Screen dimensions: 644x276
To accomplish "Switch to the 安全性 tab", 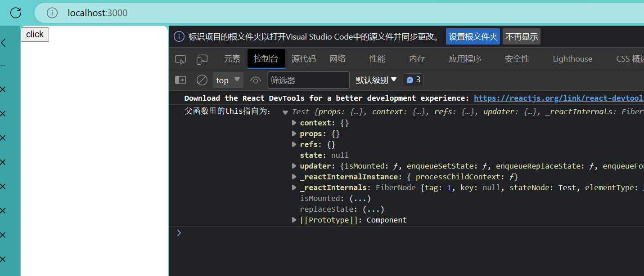I will [517, 59].
